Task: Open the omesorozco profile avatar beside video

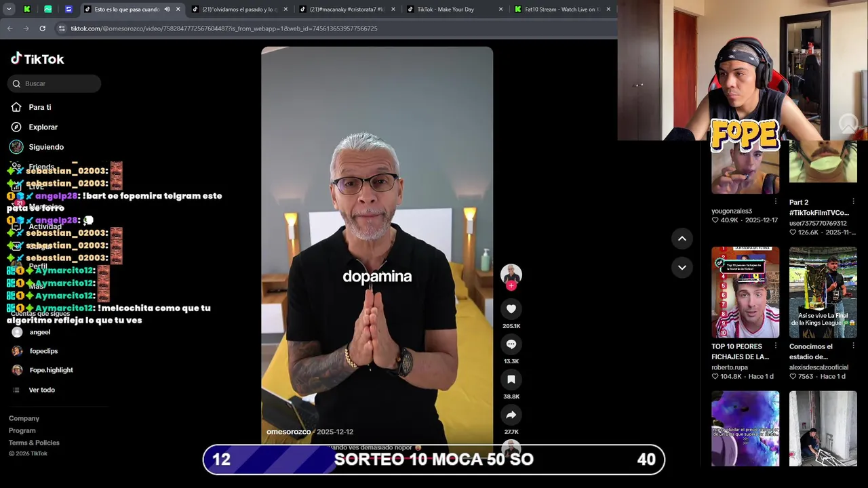Action: pos(511,274)
